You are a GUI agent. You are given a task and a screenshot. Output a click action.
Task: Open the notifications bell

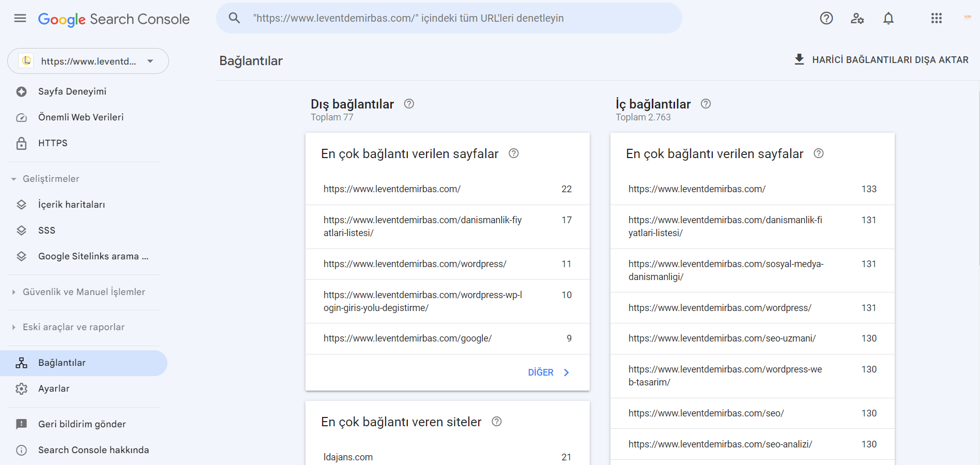[x=889, y=19]
